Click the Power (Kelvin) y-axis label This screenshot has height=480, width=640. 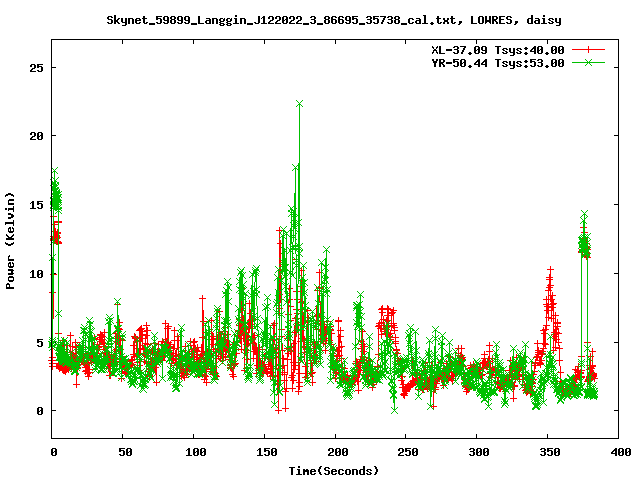coord(10,241)
